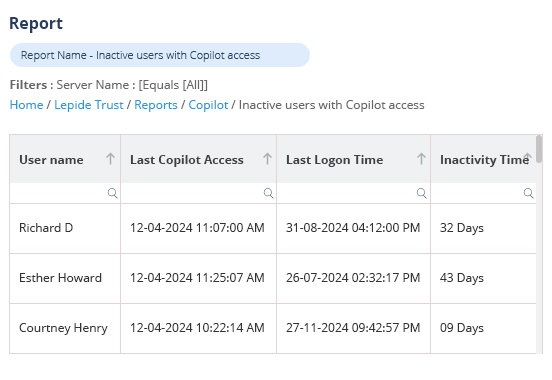The height and width of the screenshot is (380, 552).
Task: Click the User name column header
Action: 65,159
